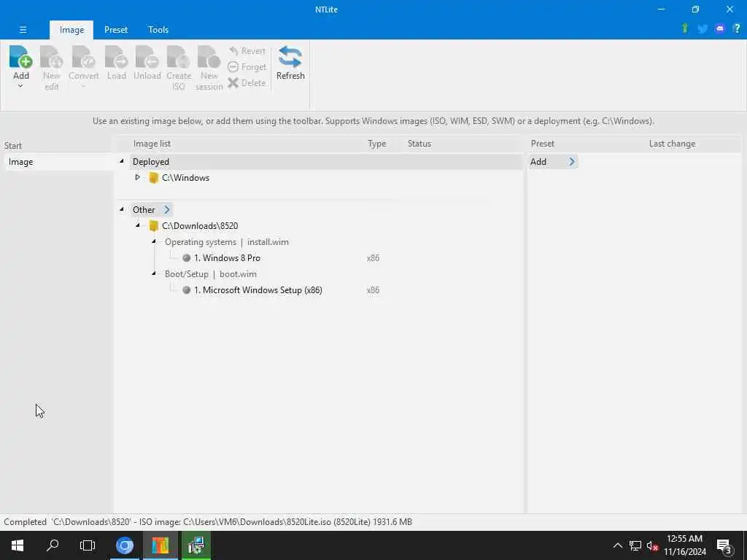Click the chevron next to preset Add
This screenshot has width=747, height=560.
pos(572,162)
